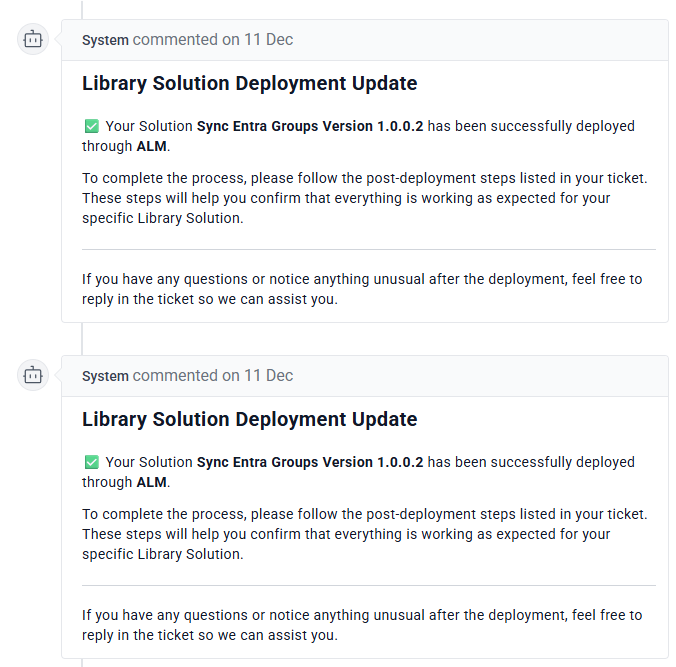This screenshot has height=667, width=676.
Task: Click the 11 Dec timestamp on the first comment
Action: [268, 40]
